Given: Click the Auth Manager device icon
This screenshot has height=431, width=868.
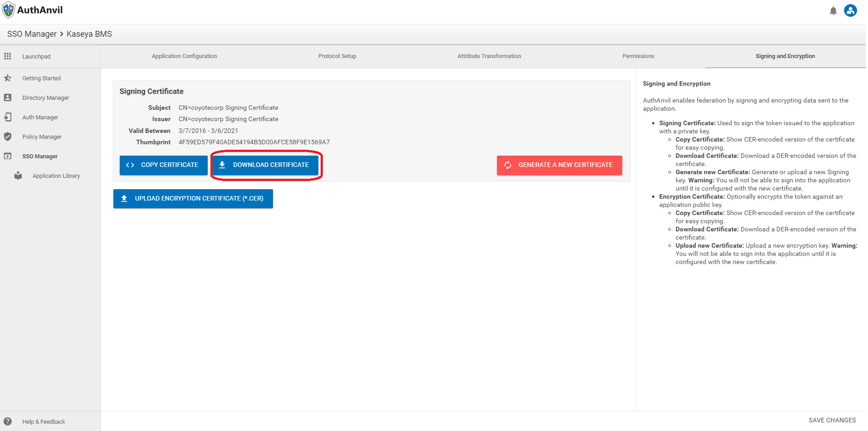Looking at the screenshot, I should click(8, 117).
